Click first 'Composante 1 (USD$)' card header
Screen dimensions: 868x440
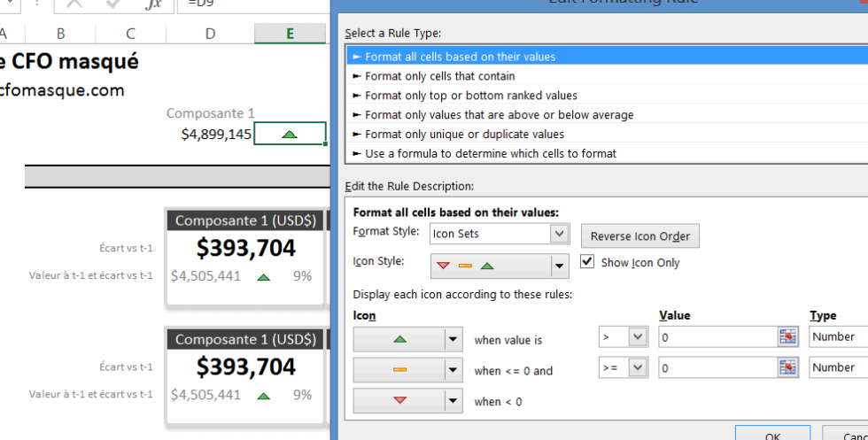245,220
